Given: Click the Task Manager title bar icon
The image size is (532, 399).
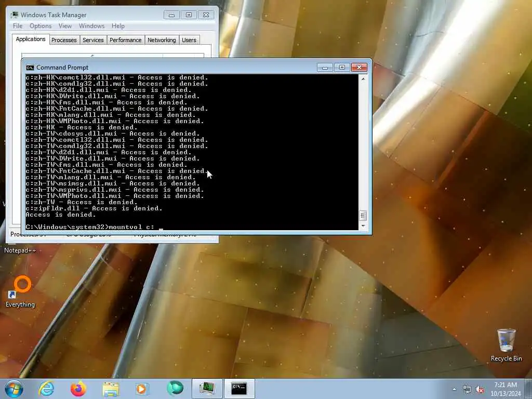Looking at the screenshot, I should [14, 15].
